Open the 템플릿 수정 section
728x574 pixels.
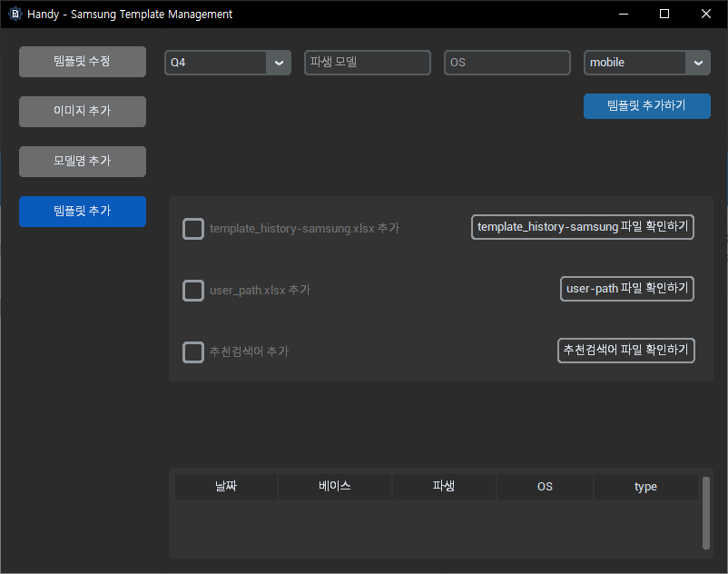83,61
